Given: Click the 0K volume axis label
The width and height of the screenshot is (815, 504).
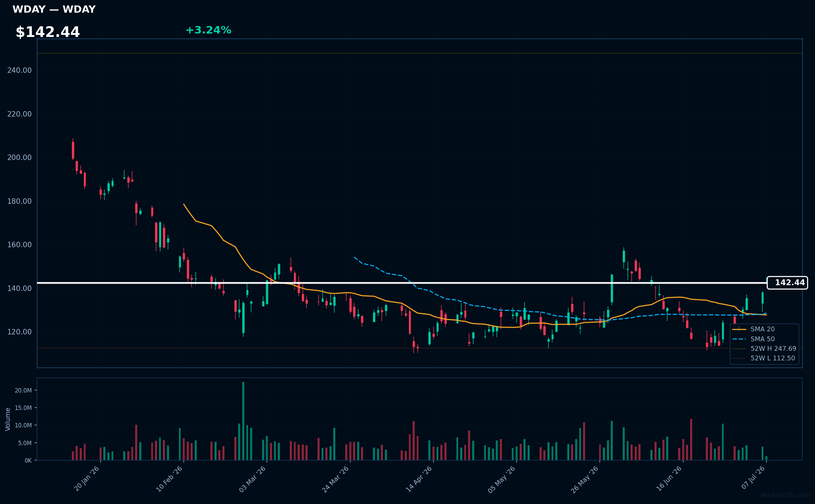Looking at the screenshot, I should pos(28,461).
